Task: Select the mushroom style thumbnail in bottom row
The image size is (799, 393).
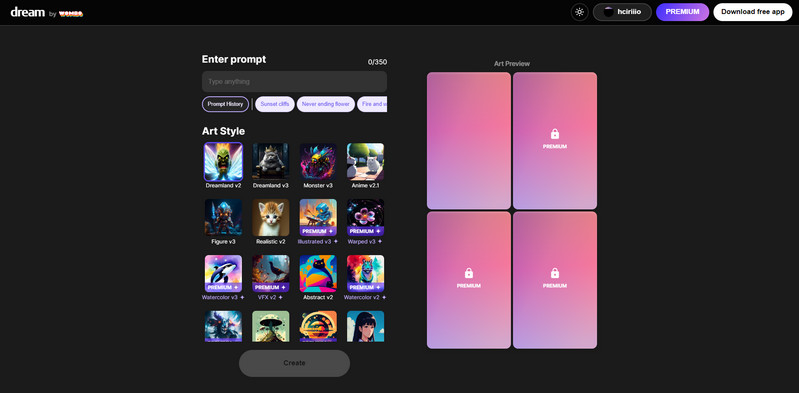Action: coord(271,326)
